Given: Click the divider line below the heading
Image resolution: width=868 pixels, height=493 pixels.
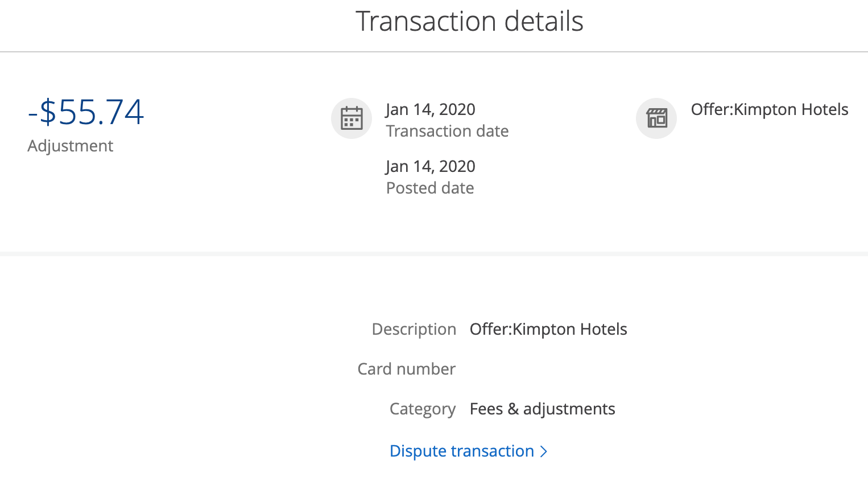Looking at the screenshot, I should click(x=434, y=52).
